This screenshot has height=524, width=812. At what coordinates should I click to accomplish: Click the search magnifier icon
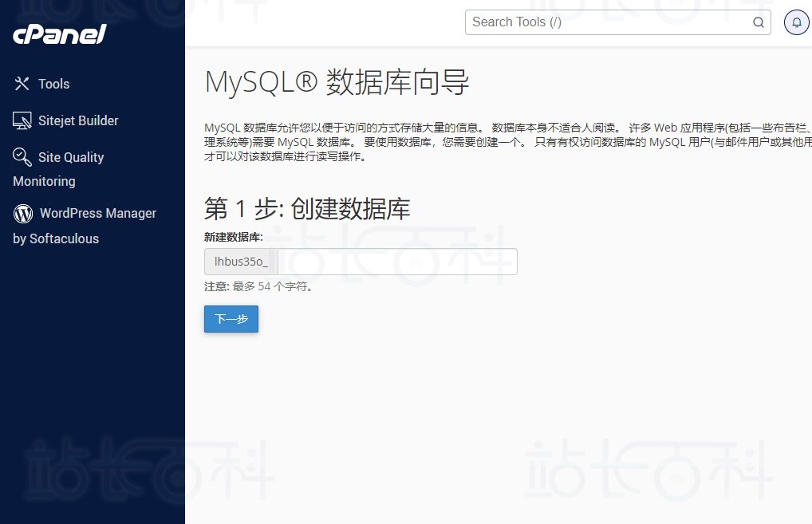(x=758, y=22)
